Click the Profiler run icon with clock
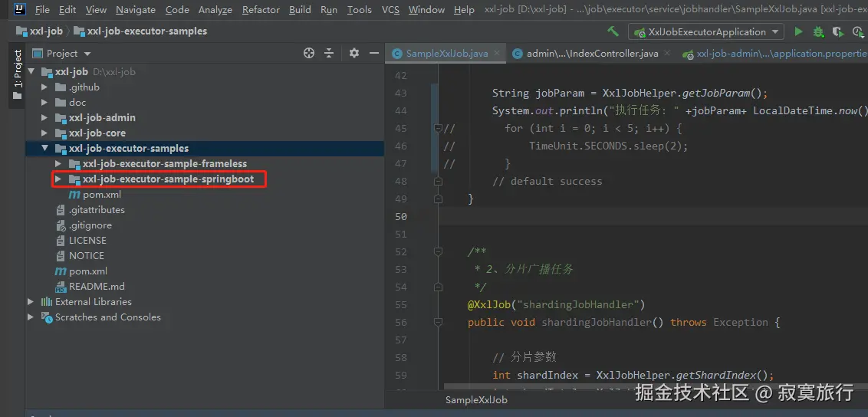Screen dimensions: 868x417 [857, 31]
